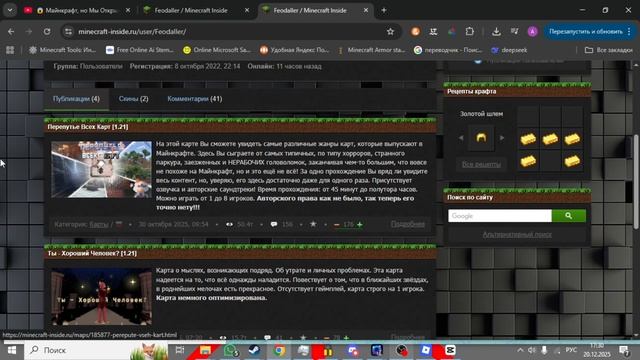
Task: Open the Перепутье Всех Карт thumbnail image
Action: pos(101,169)
